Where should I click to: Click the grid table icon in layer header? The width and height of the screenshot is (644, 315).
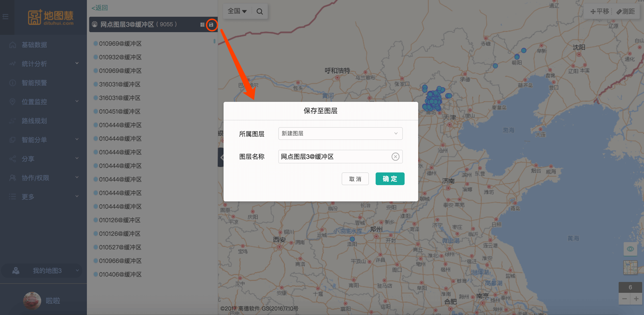202,24
